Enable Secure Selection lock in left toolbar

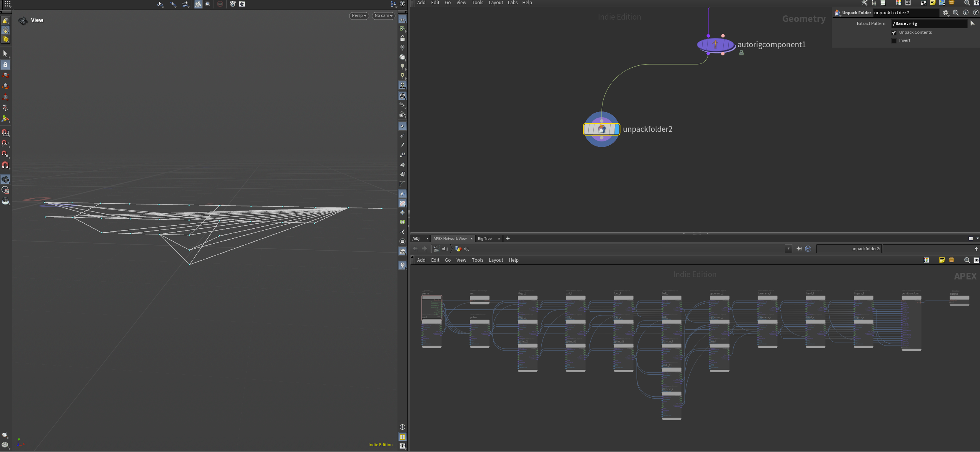coord(5,65)
